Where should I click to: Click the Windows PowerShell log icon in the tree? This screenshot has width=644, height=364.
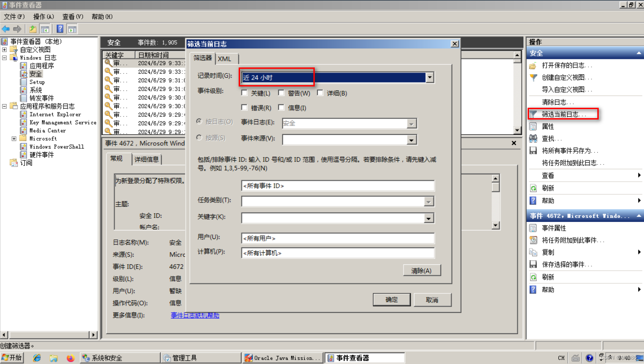[x=24, y=147]
